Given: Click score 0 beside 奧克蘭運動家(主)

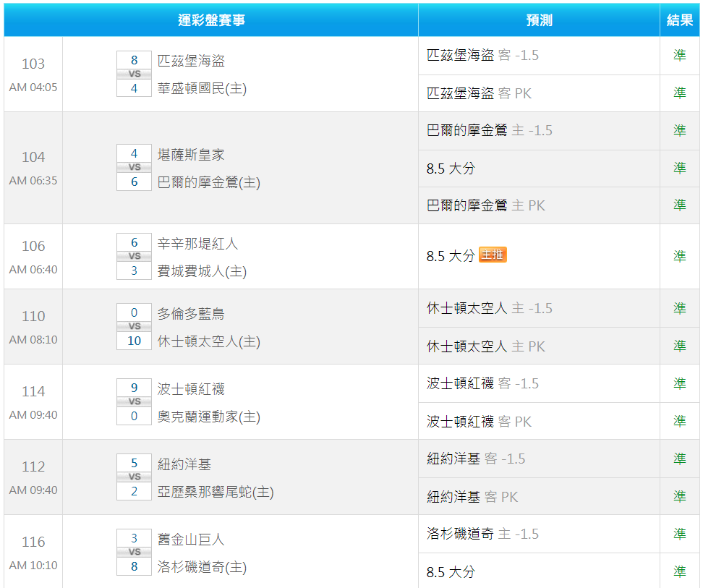Looking at the screenshot, I should point(134,416).
